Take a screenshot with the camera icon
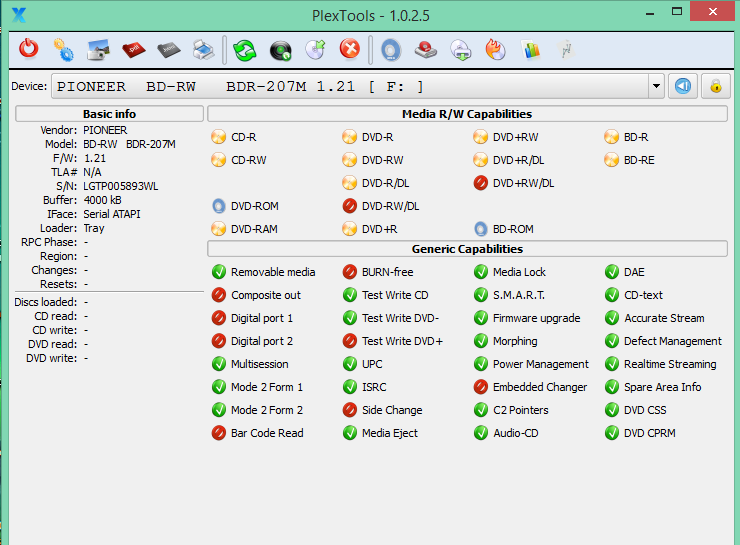 pyautogui.click(x=98, y=50)
